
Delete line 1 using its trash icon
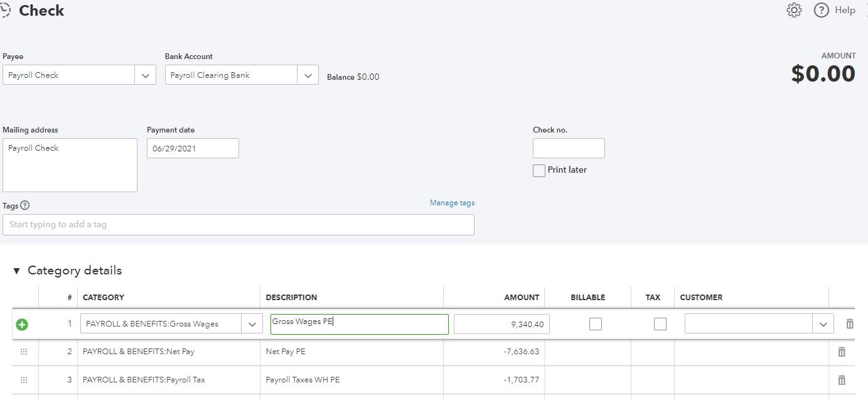pyautogui.click(x=850, y=324)
